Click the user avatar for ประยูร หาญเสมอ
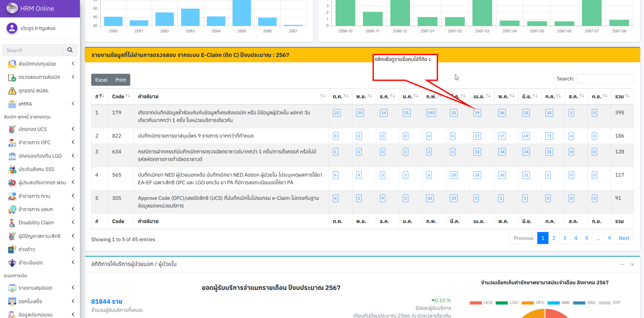The height and width of the screenshot is (318, 644). (12, 28)
